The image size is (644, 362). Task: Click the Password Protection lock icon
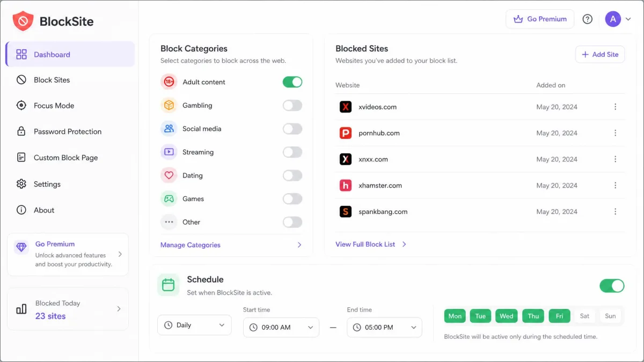coord(21,131)
